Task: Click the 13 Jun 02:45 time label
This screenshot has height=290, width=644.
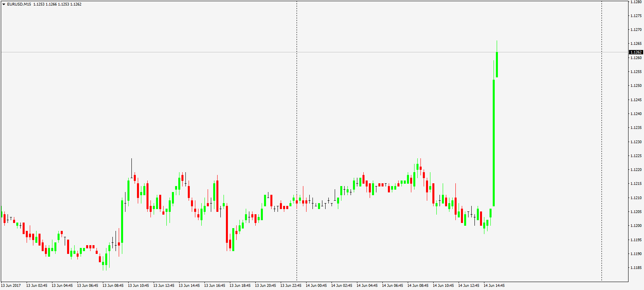Action: tap(37, 286)
